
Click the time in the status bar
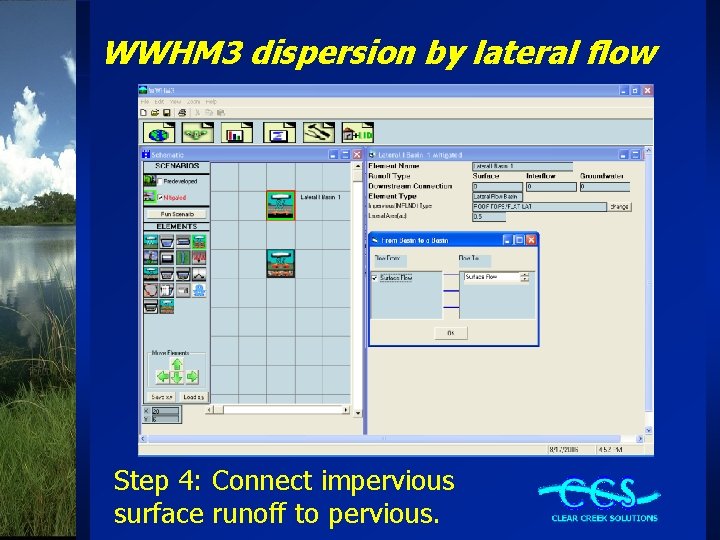(x=610, y=450)
